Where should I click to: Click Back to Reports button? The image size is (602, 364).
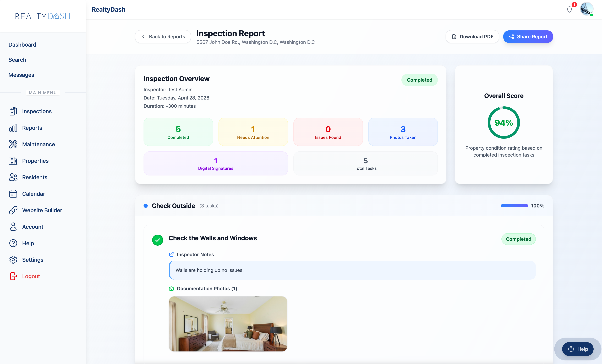click(x=163, y=37)
